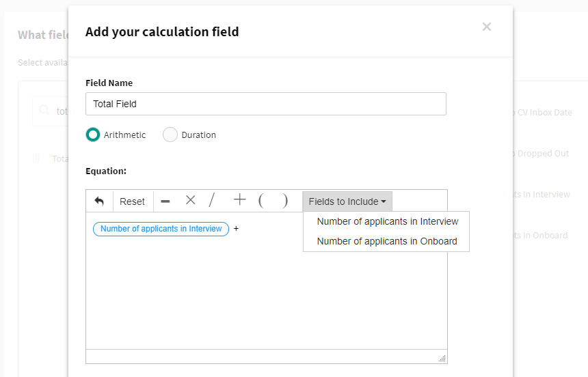This screenshot has height=377, width=588.
Task: Insert the minus operator
Action: (165, 201)
